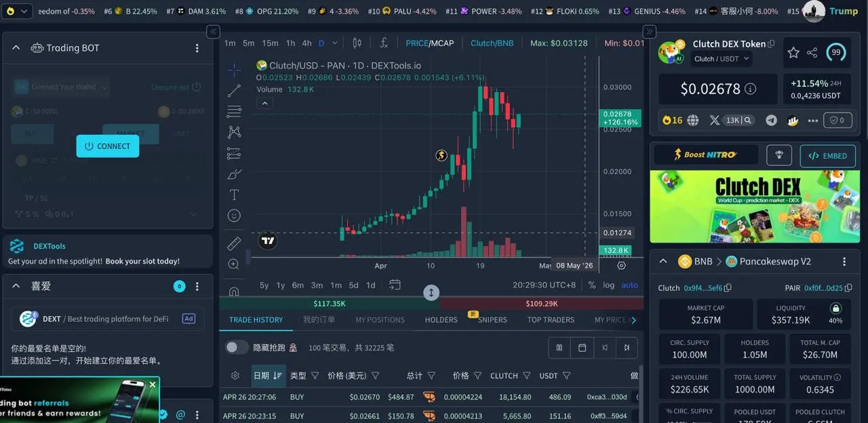Switch chart to MCAP view

click(x=443, y=43)
